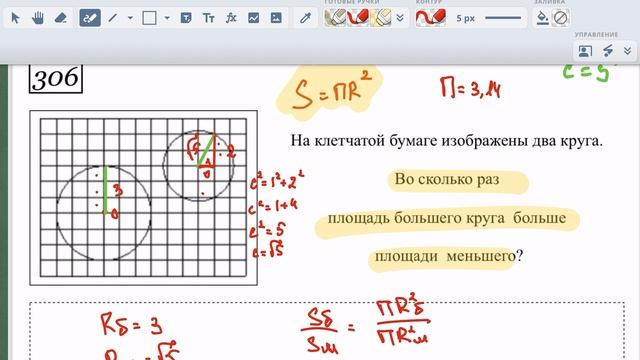Toggle the freehand pen drawing tool

[90, 18]
